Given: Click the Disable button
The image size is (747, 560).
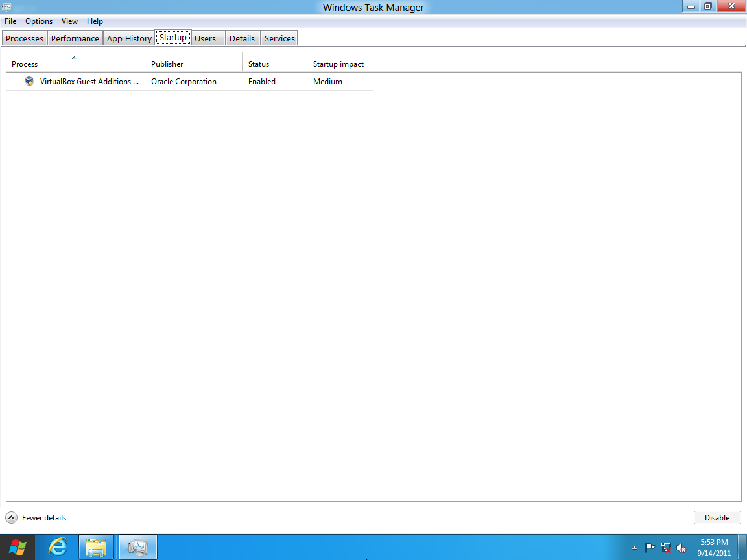Looking at the screenshot, I should pos(717,518).
